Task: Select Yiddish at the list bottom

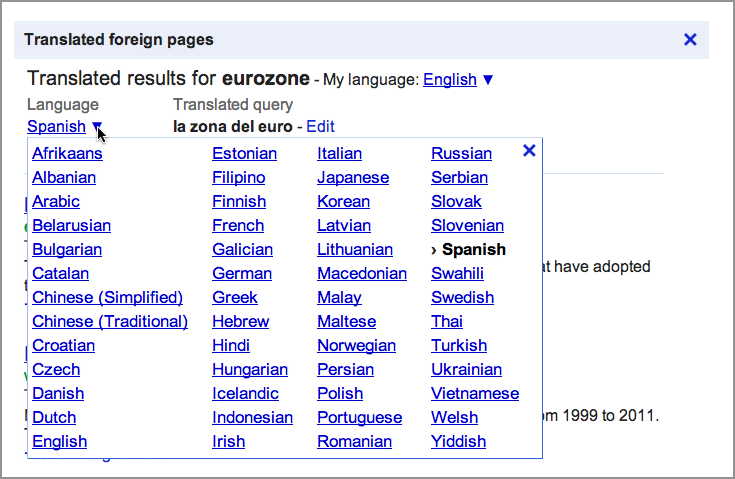Action: [458, 442]
